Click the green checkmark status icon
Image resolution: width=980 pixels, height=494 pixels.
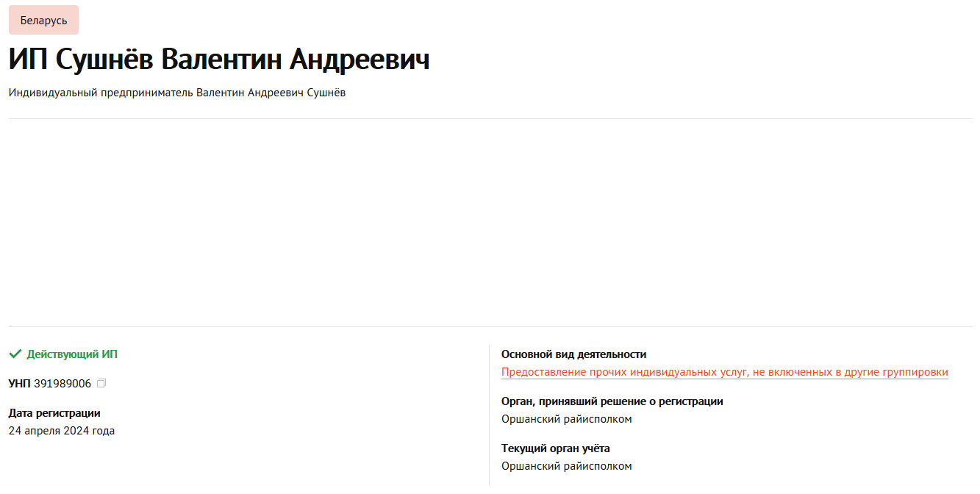click(13, 354)
